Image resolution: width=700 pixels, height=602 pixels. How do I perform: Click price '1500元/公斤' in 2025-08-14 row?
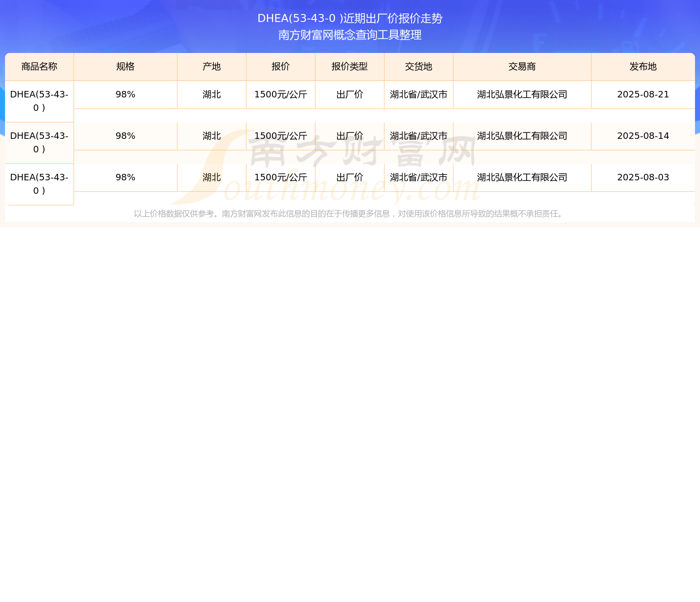[280, 136]
